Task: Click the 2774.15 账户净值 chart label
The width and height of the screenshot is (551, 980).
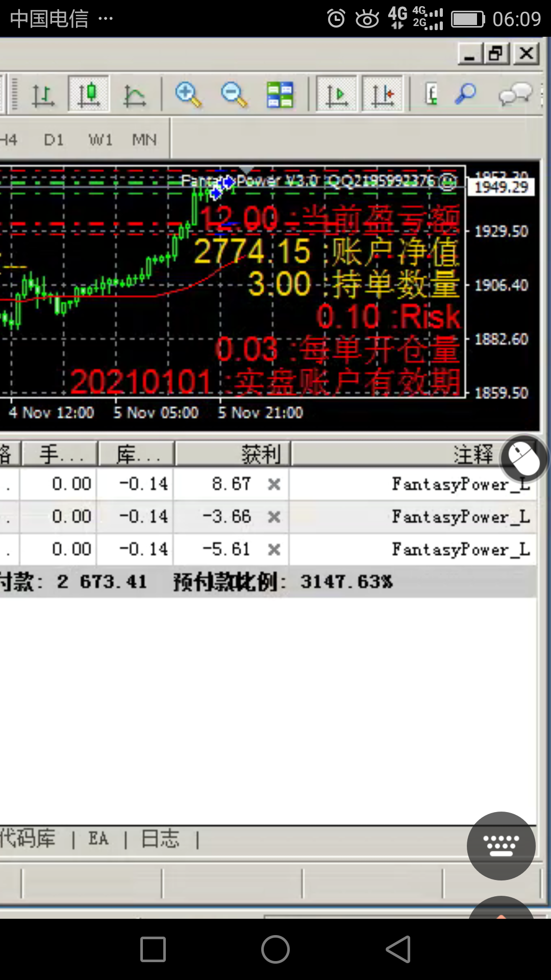Action: 327,252
